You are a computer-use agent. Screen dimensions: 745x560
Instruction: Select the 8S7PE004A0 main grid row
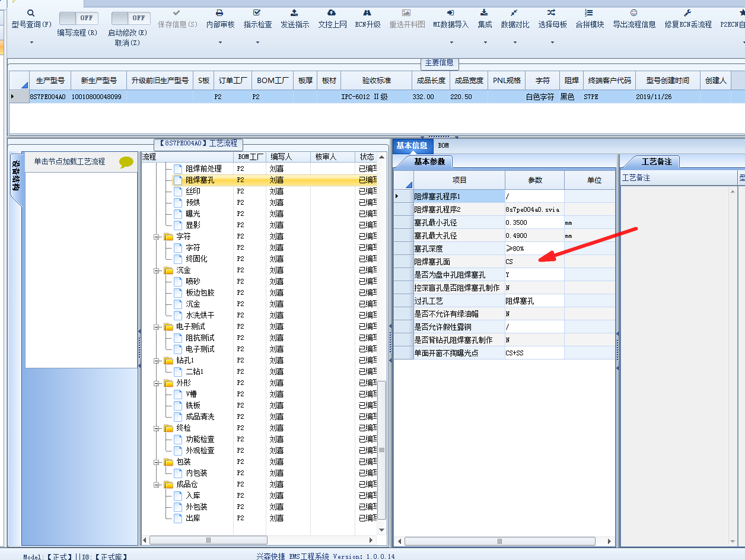pos(377,97)
